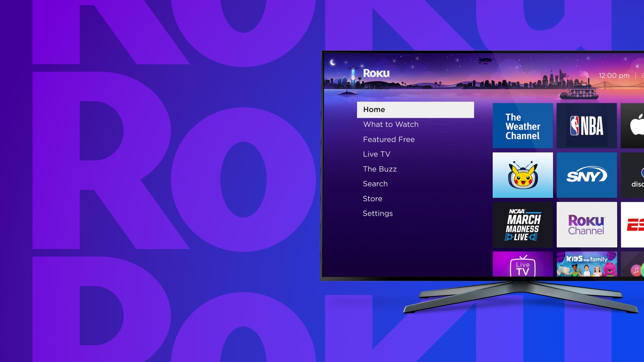Select the Roku Channel app
The height and width of the screenshot is (362, 644).
pyautogui.click(x=586, y=226)
